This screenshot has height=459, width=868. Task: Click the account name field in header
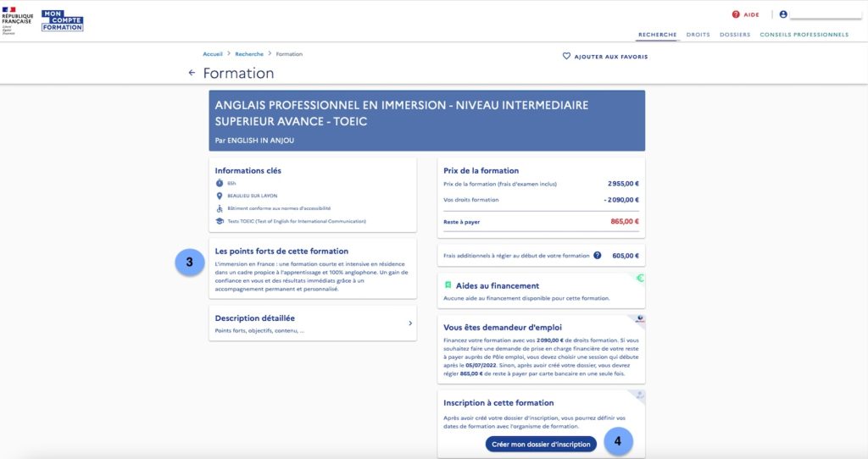coord(826,14)
